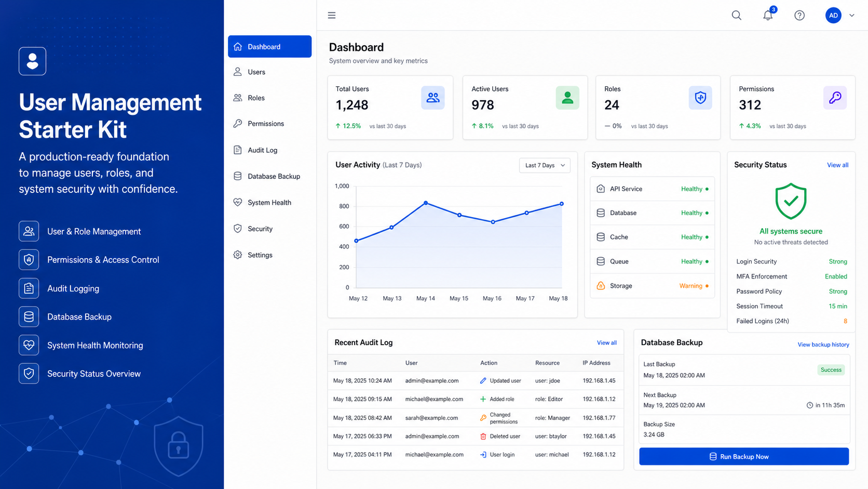Screen dimensions: 868x489
Task: Click the clock icon beside in 11h 35m
Action: pyautogui.click(x=809, y=405)
